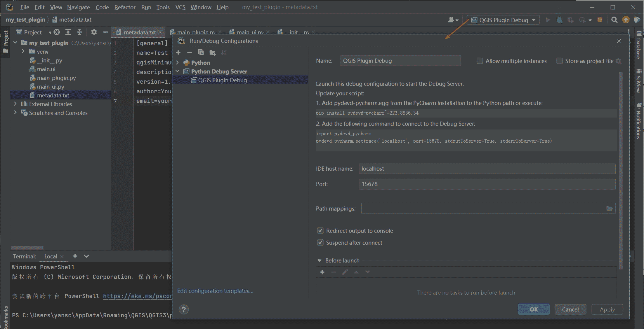644x329 pixels.
Task: Click the Debug bug icon in the toolbar
Action: [x=559, y=20]
